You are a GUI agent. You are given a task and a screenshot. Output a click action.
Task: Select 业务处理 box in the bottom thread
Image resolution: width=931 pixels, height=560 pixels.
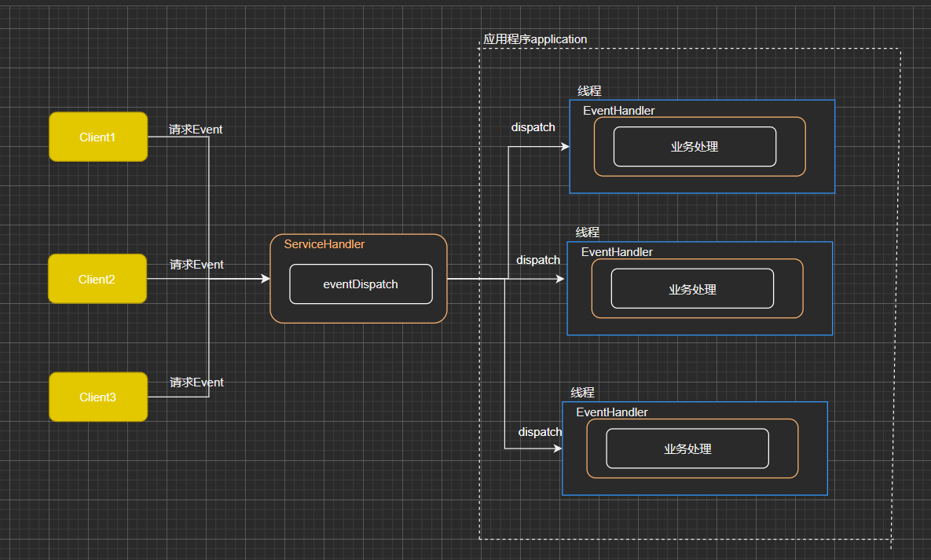pos(687,448)
